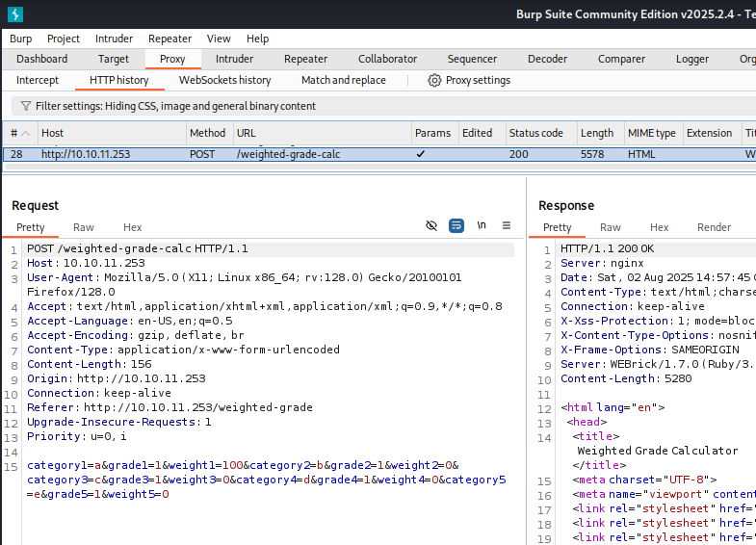The height and width of the screenshot is (545, 756).
Task: Toggle hidden eye icon in Request panel
Action: [431, 225]
